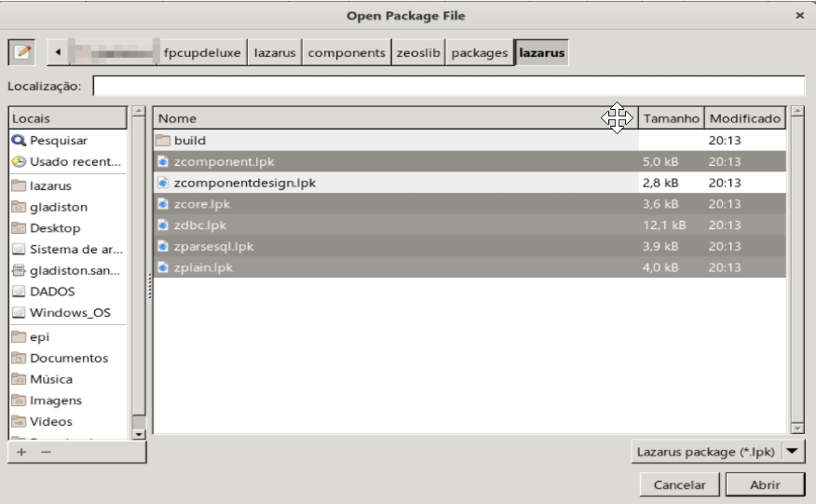The height and width of the screenshot is (504, 816).
Task: Open Música folder icon
Action: pos(19,379)
